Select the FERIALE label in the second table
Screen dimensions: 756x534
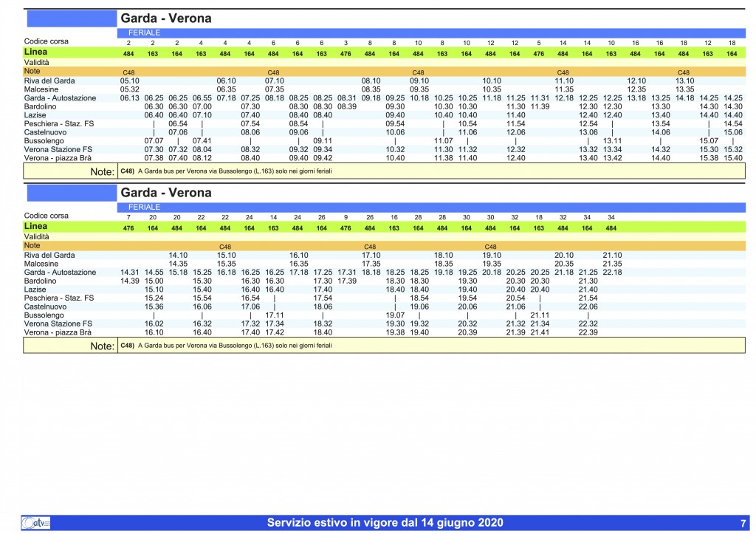[144, 208]
